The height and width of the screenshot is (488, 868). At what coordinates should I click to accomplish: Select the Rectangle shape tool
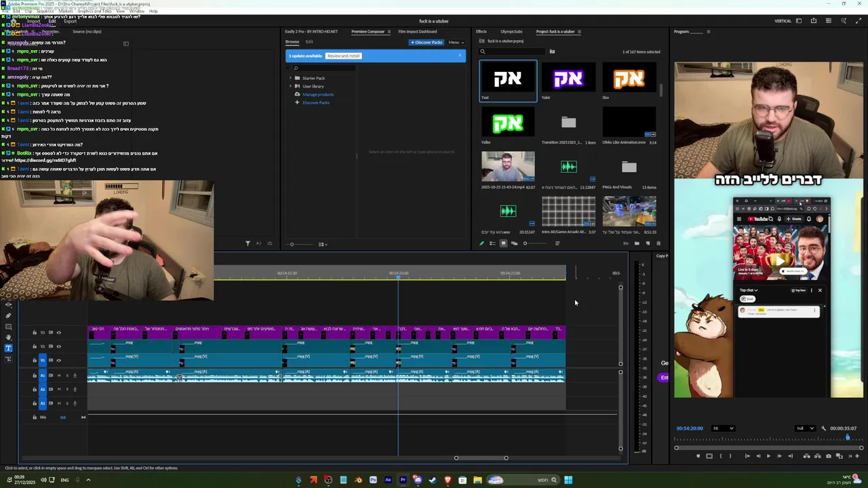pyautogui.click(x=8, y=327)
